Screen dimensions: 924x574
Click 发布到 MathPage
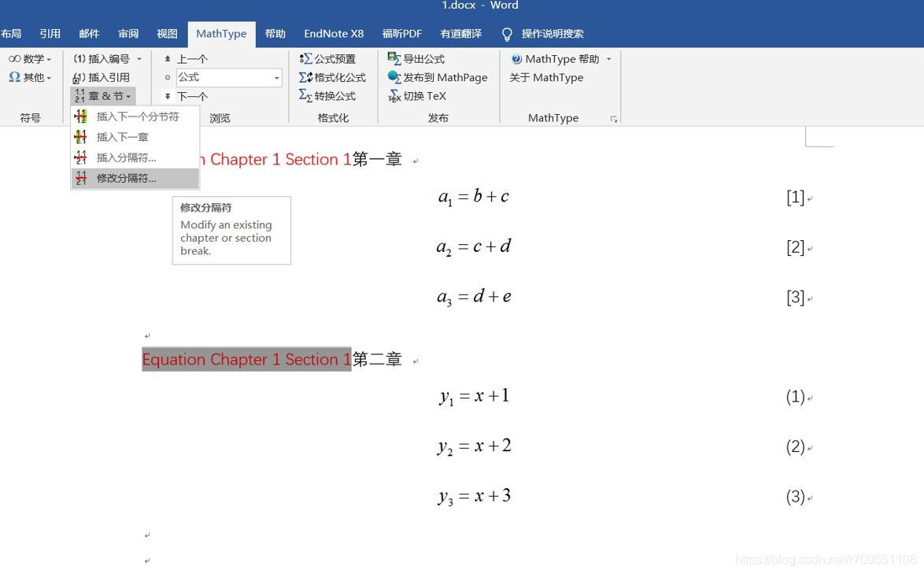click(x=438, y=78)
